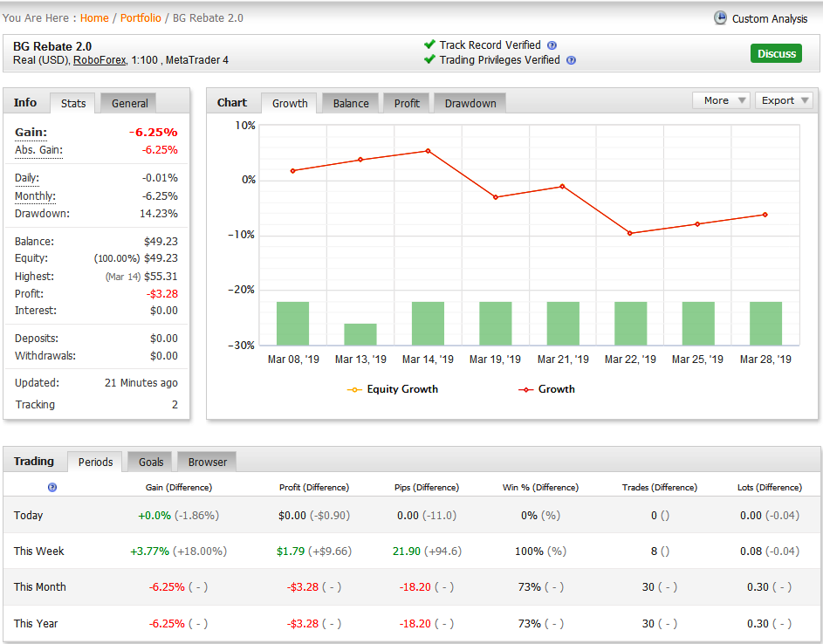Click the Mar 25 '19 green bar
The height and width of the screenshot is (644, 823).
coord(698,324)
